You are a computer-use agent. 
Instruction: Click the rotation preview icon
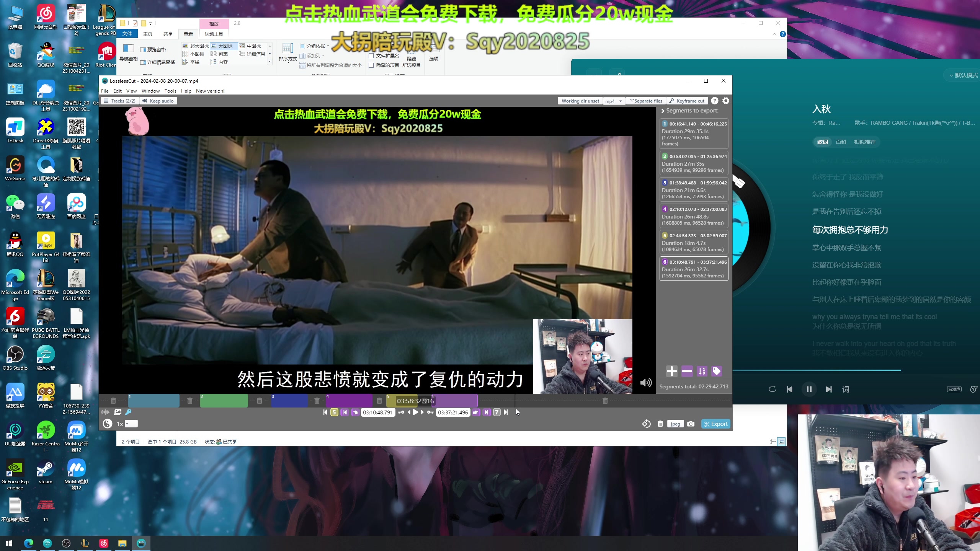tap(646, 424)
